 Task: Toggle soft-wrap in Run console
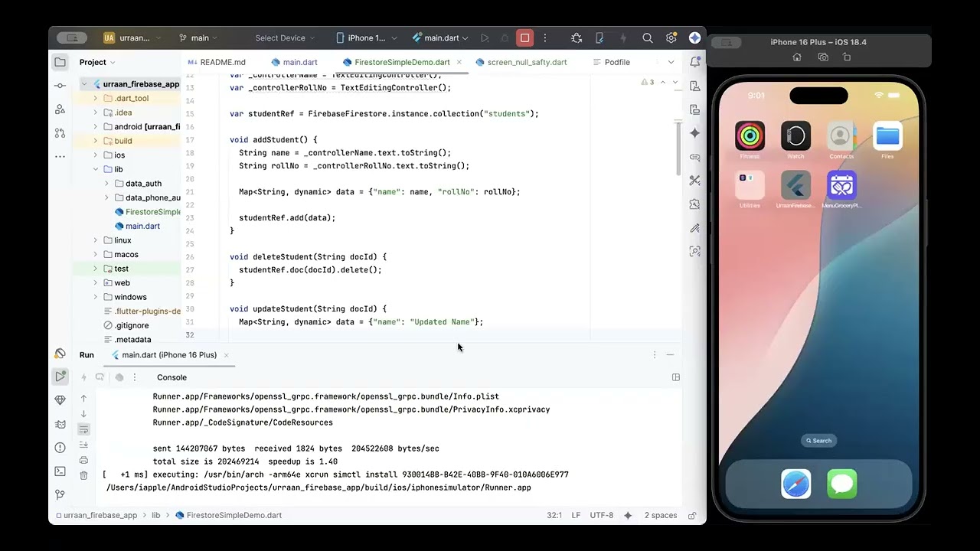pos(83,429)
